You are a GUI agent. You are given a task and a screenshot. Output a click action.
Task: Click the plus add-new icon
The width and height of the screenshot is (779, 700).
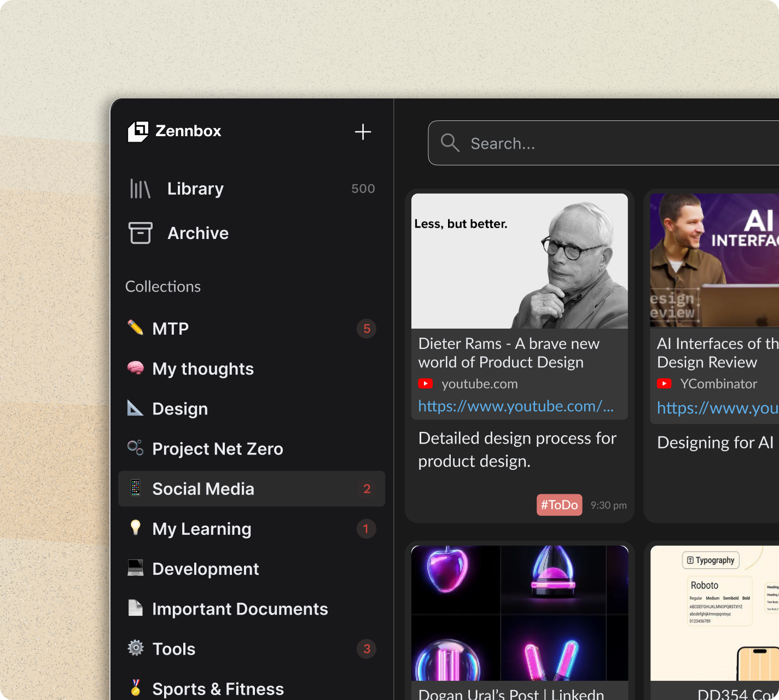pyautogui.click(x=363, y=132)
